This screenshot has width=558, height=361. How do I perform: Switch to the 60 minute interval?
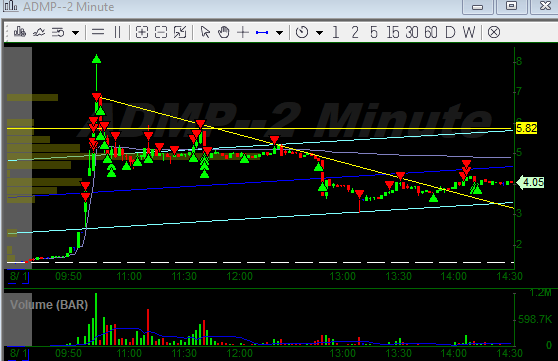[431, 32]
